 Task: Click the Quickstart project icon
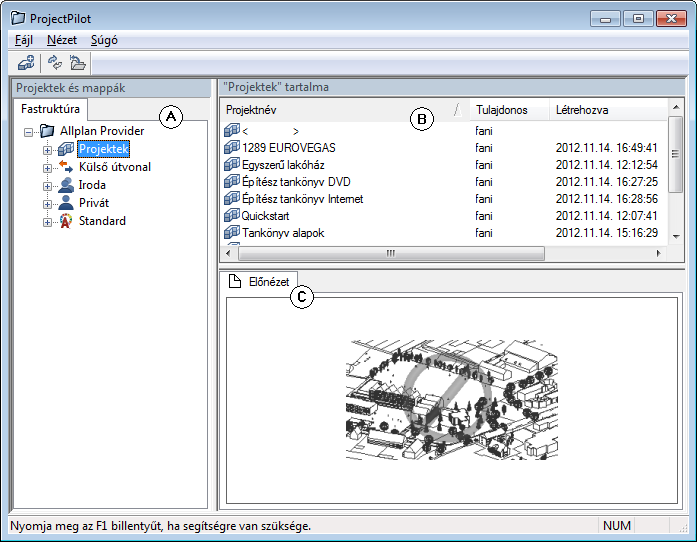point(232,216)
